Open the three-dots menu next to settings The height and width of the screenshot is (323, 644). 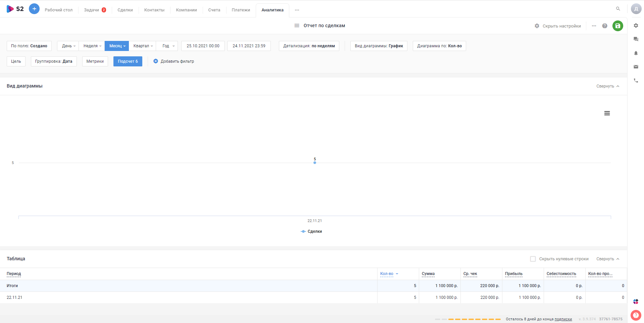[594, 26]
